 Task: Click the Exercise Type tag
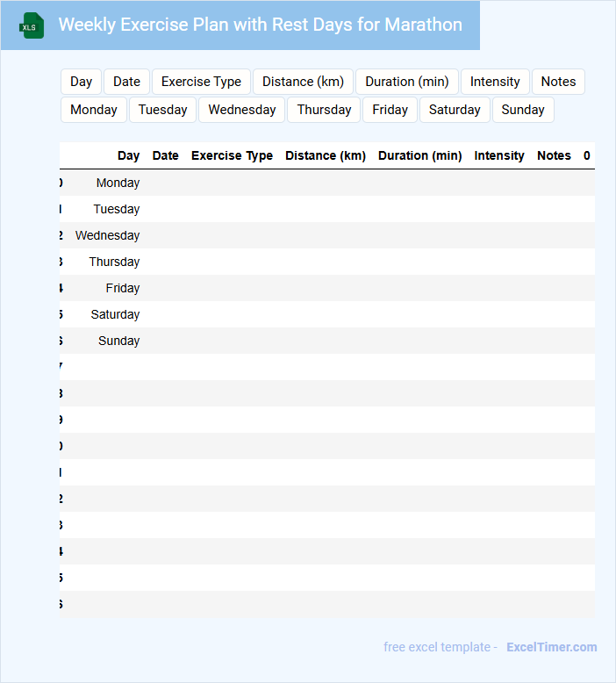pyautogui.click(x=201, y=82)
